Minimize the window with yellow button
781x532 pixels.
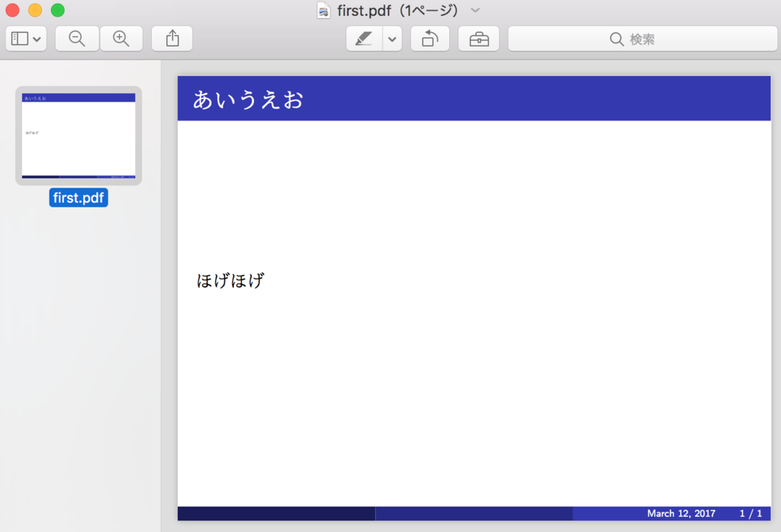pos(35,10)
